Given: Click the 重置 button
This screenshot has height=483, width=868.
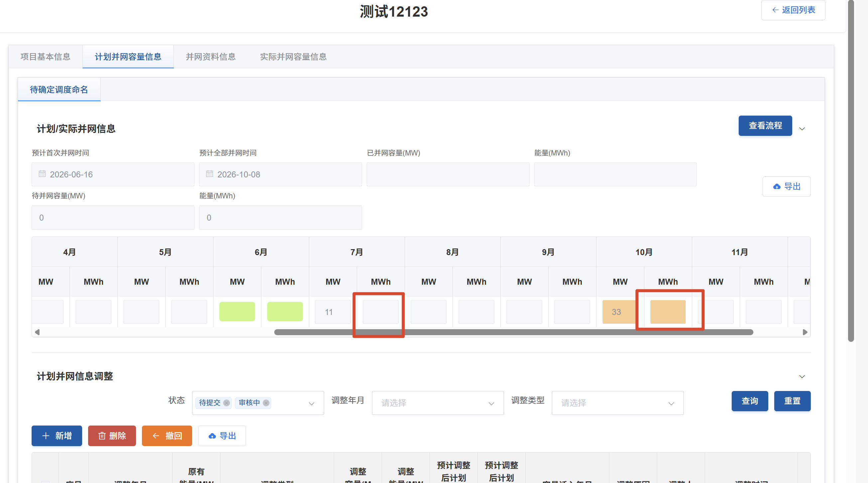Looking at the screenshot, I should 792,401.
